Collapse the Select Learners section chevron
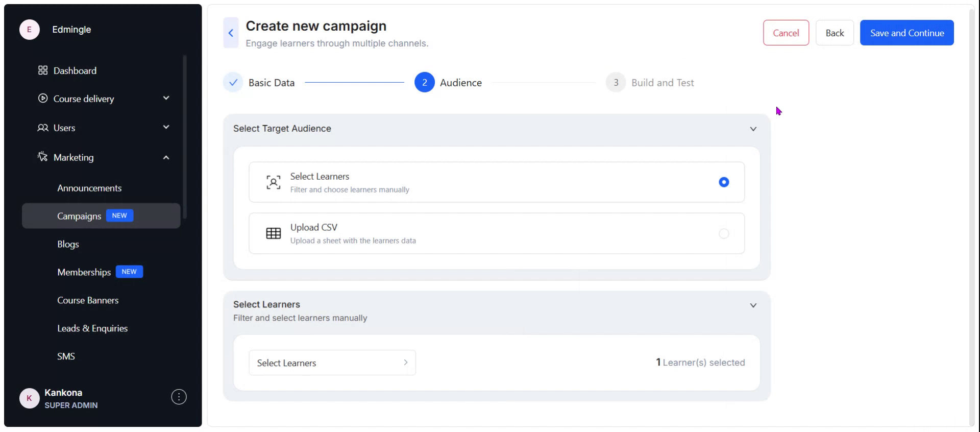980x432 pixels. tap(753, 305)
